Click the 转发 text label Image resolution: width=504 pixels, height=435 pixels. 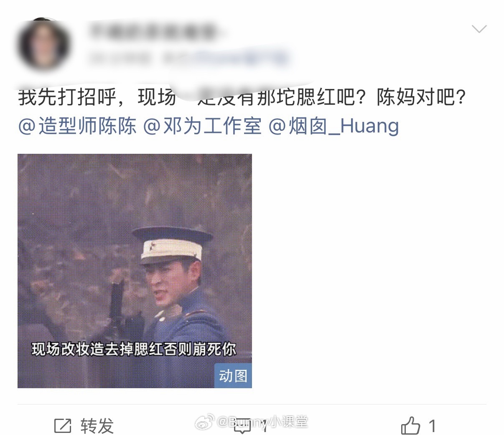(97, 426)
